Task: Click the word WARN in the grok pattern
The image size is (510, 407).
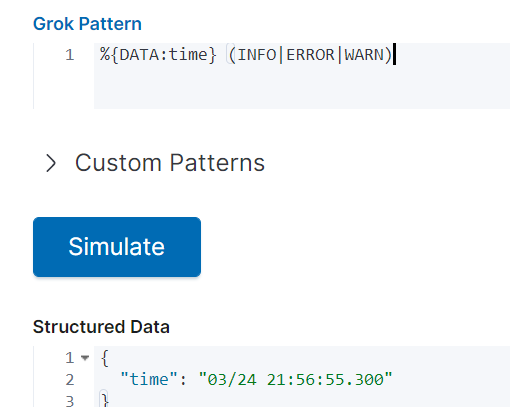Action: pos(364,55)
